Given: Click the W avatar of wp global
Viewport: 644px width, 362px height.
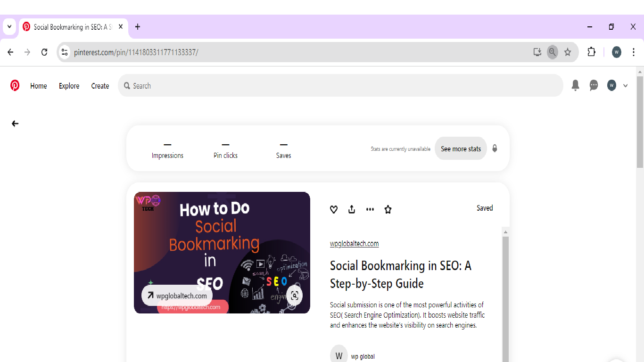Looking at the screenshot, I should [339, 354].
